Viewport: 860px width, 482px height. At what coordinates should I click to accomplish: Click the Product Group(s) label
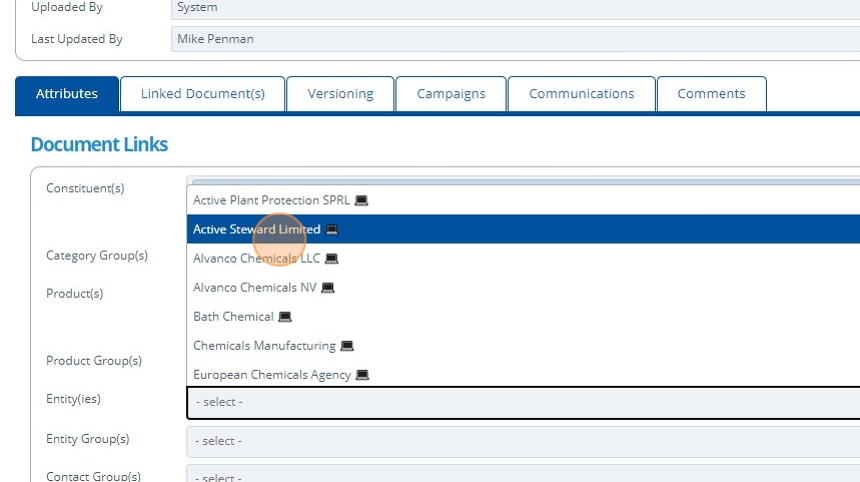94,361
